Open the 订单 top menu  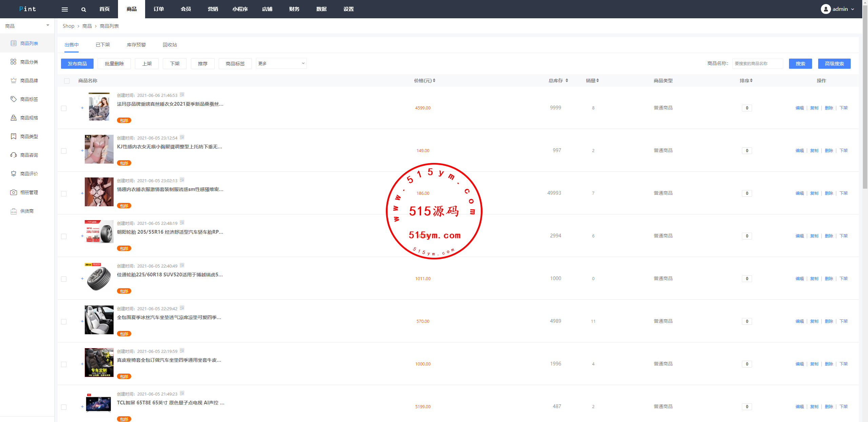[159, 9]
